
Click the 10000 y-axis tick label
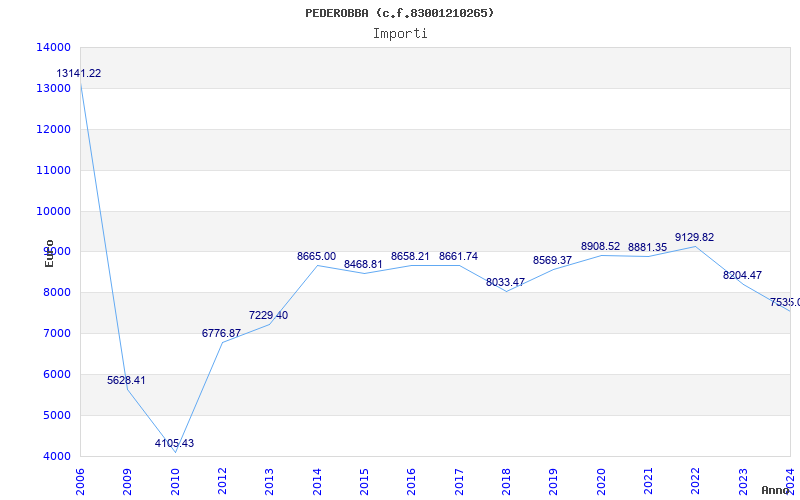click(53, 212)
